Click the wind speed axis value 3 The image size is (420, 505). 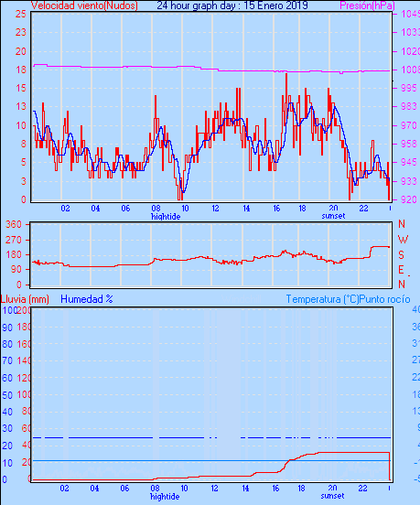coord(23,181)
